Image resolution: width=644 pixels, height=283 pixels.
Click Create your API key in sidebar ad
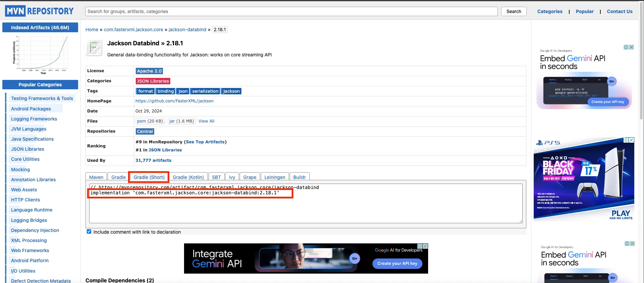pos(607,102)
